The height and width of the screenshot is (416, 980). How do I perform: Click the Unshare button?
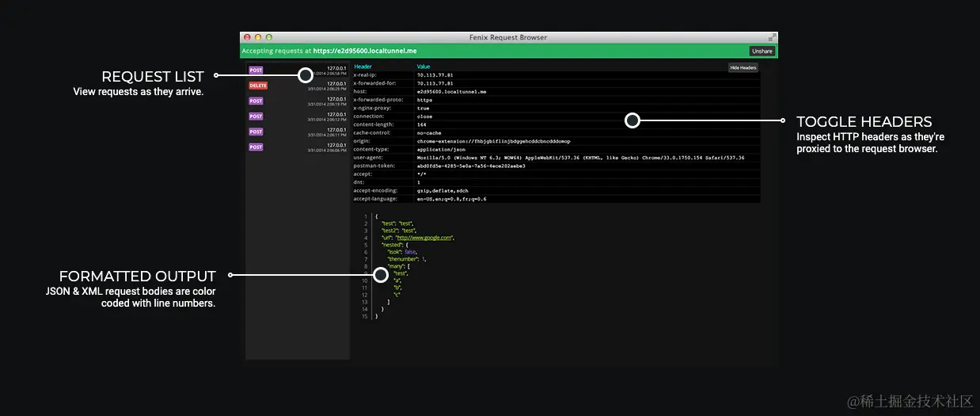[x=762, y=51]
